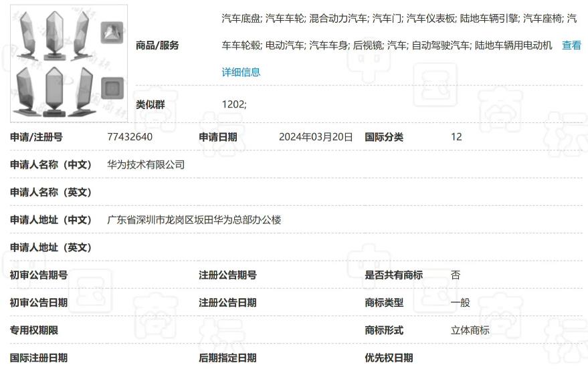Select application number 77432640

point(130,137)
